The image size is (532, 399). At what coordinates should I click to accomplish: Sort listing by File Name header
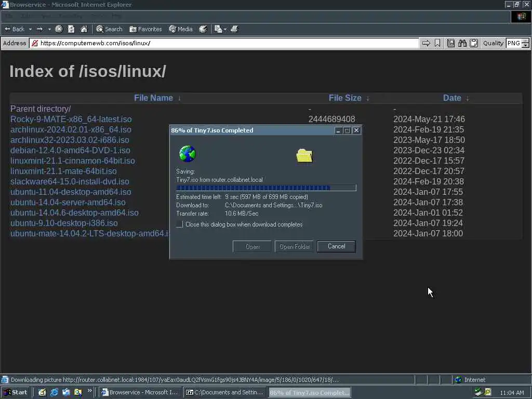[153, 98]
